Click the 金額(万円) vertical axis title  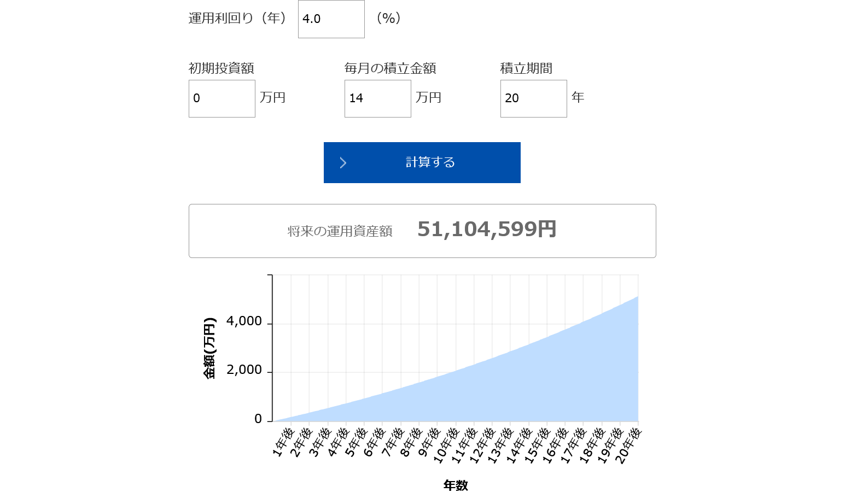[x=209, y=348]
